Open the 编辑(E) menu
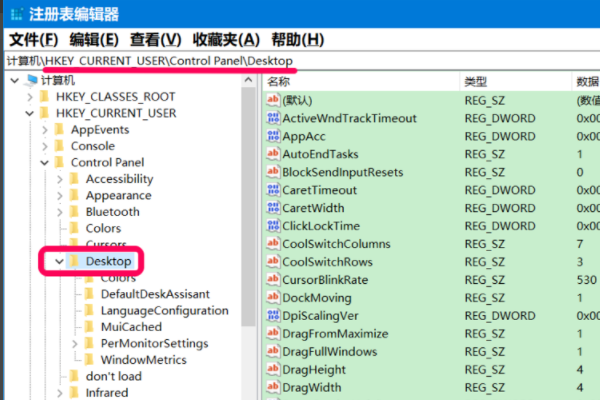 pyautogui.click(x=94, y=40)
